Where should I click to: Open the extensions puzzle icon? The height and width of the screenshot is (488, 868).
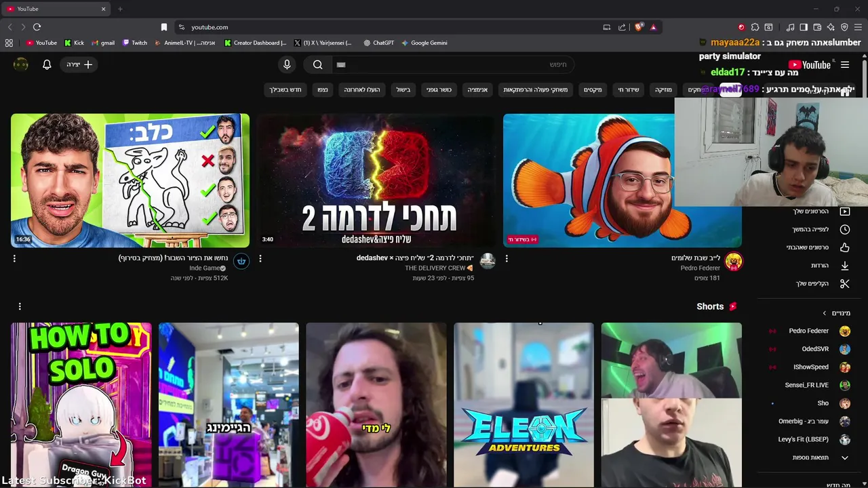(755, 27)
